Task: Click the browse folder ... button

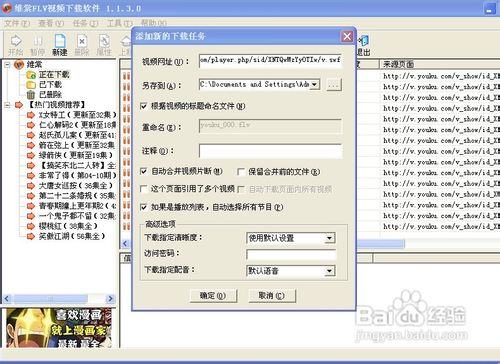Action: click(x=333, y=85)
